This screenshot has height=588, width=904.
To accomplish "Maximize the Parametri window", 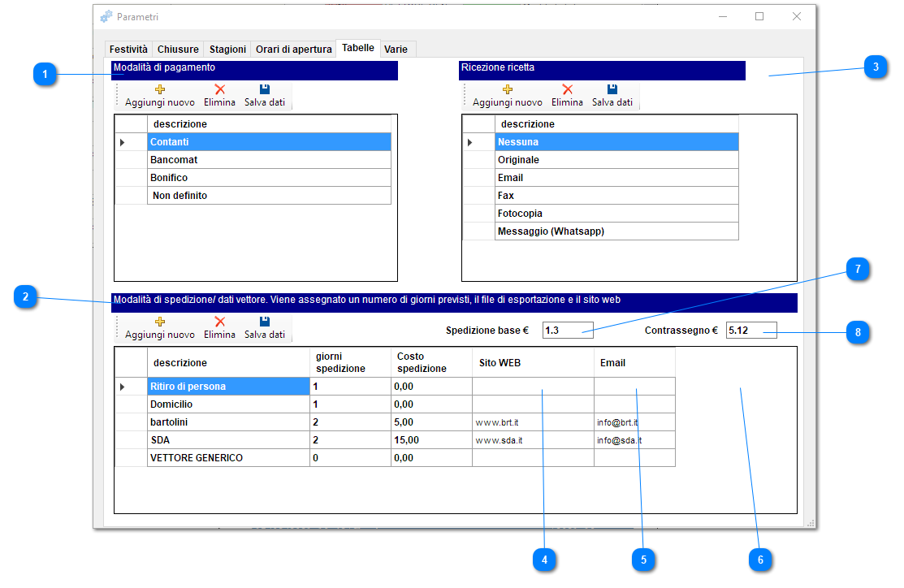I will click(x=760, y=17).
